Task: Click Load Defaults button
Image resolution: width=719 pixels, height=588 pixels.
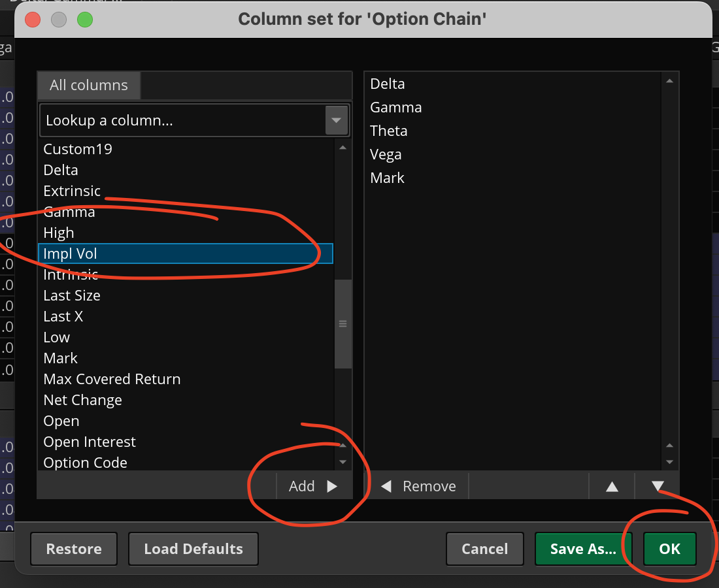Action: 193,549
